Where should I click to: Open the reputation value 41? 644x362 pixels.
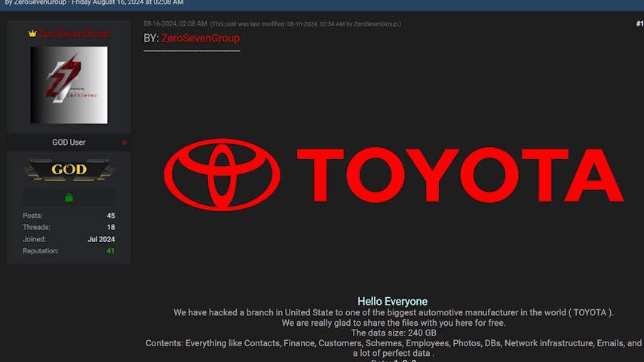pos(111,251)
